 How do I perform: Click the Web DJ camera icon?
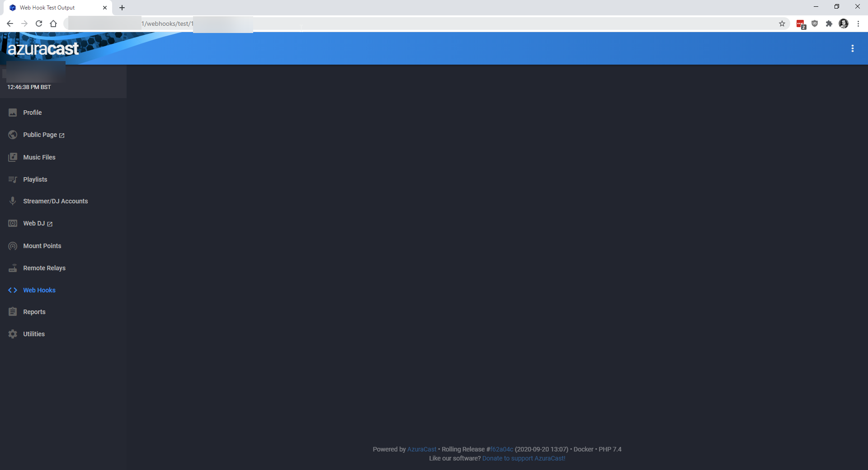pyautogui.click(x=13, y=223)
